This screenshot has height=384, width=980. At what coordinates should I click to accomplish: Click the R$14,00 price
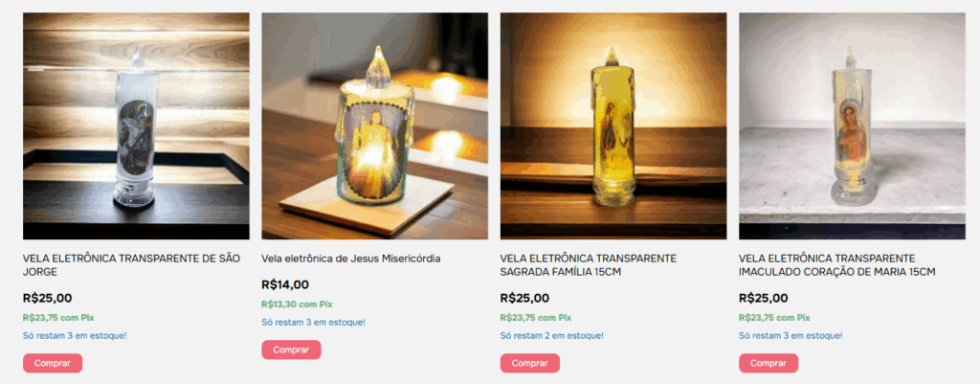pos(285,284)
